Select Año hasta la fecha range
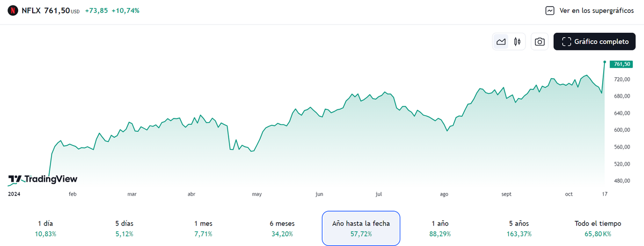 (361, 228)
